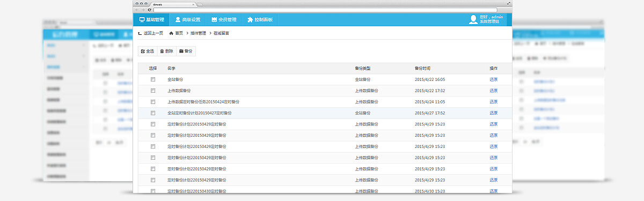Open 插件管理 in the breadcrumb

coord(198,33)
